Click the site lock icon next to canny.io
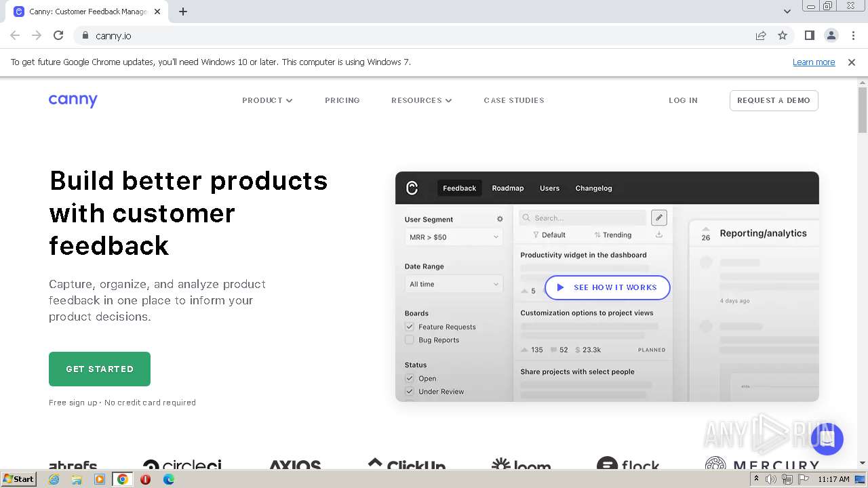This screenshot has width=868, height=488. point(85,35)
